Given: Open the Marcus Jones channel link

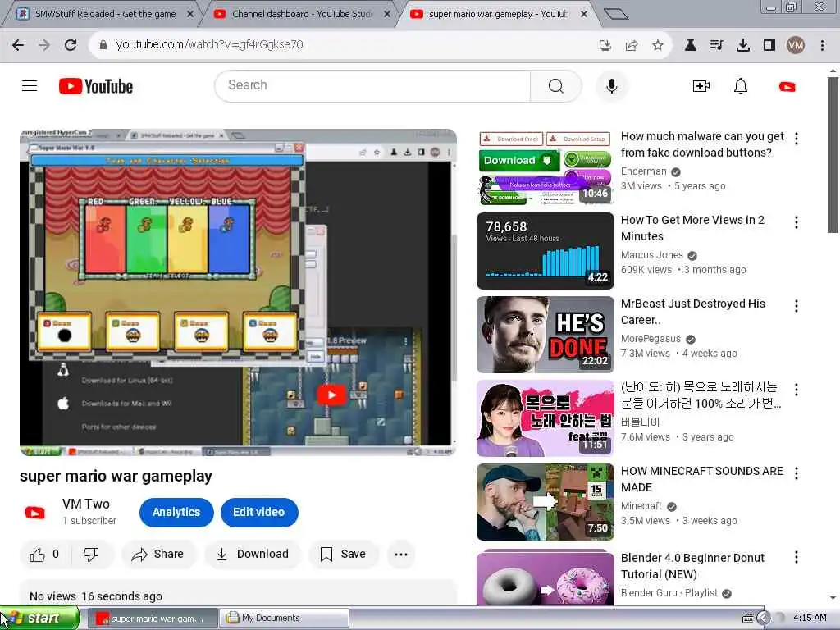Looking at the screenshot, I should 652,255.
